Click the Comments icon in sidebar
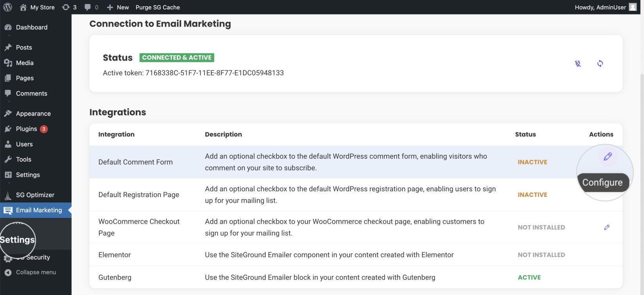 click(8, 94)
